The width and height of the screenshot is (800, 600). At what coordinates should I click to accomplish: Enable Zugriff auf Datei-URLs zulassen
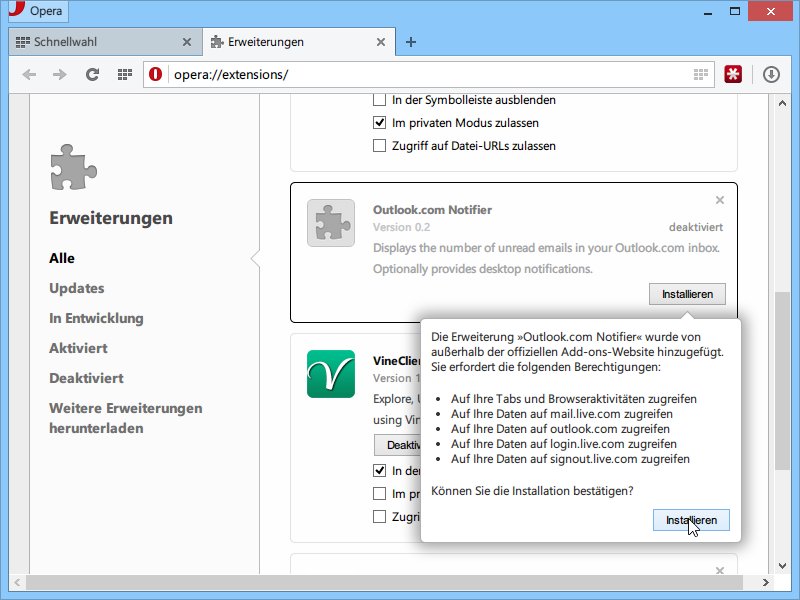379,145
